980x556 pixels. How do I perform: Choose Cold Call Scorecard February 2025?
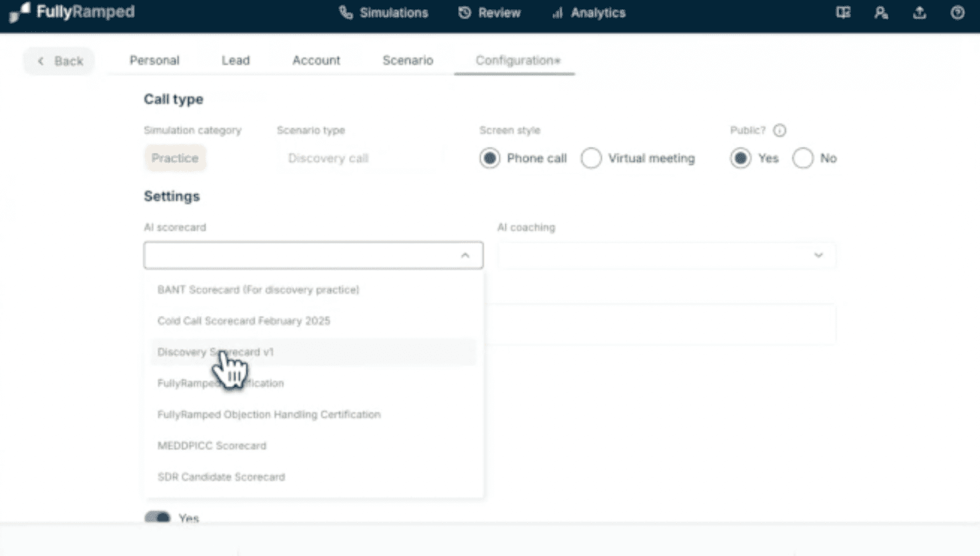click(x=313, y=321)
